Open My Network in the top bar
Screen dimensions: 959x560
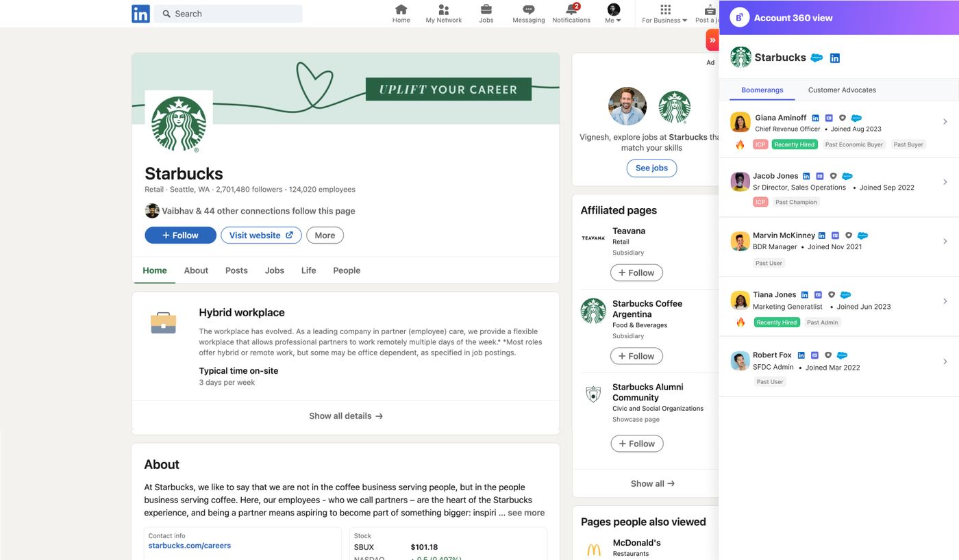444,14
